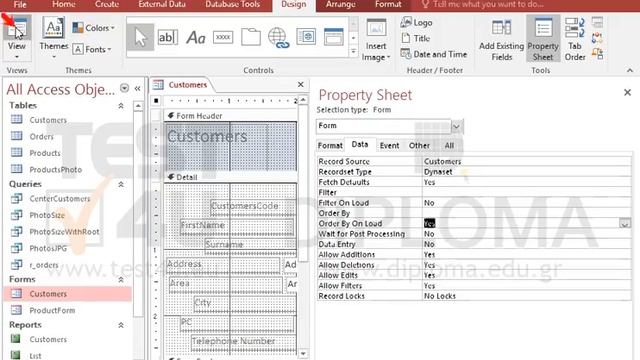Viewport: 640px width, 360px height.
Task: Click the View button icon
Action: click(x=17, y=28)
